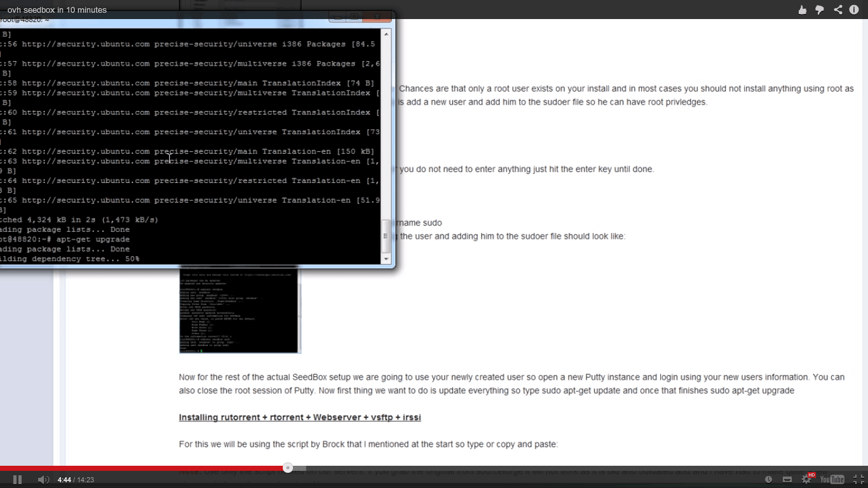Click the 'Installing rutorrent + rtorrent' heading
This screenshot has height=488, width=868.
(x=300, y=417)
